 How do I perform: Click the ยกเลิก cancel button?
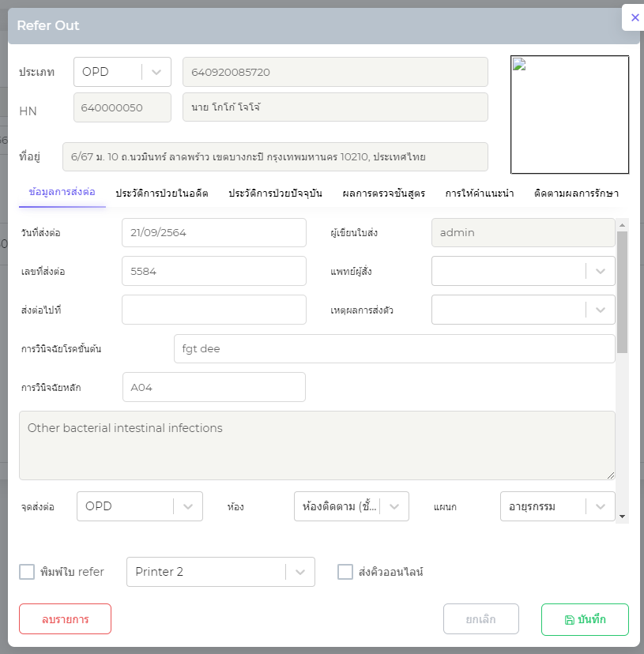pos(481,619)
